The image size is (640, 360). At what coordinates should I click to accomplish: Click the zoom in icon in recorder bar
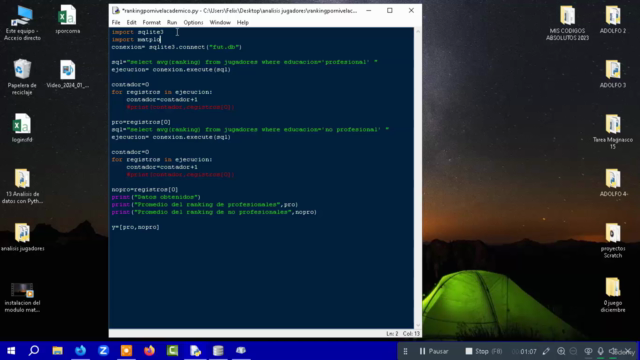point(561,351)
